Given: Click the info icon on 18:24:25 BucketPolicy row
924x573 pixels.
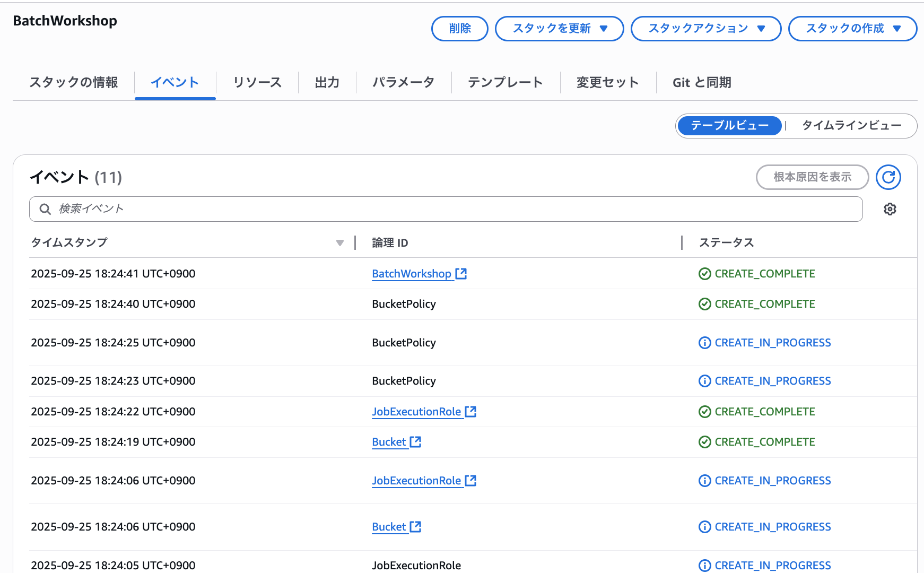Looking at the screenshot, I should 705,343.
